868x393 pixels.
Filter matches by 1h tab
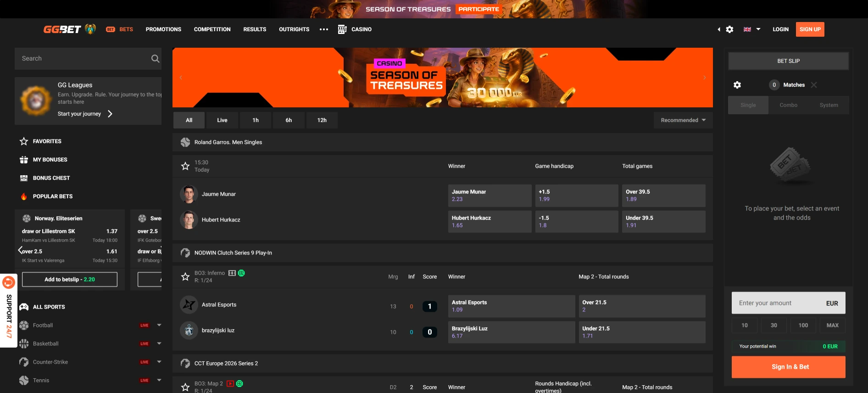tap(256, 120)
